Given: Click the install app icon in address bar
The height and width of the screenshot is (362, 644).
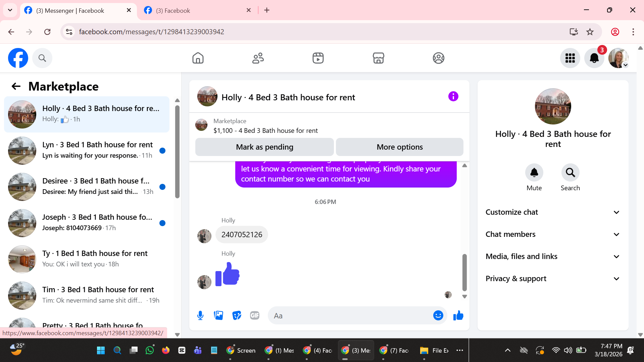Looking at the screenshot, I should point(574,32).
